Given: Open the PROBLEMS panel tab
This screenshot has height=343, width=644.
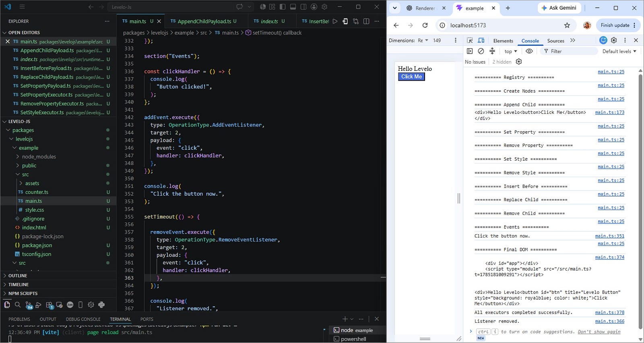Looking at the screenshot, I should tap(19, 319).
